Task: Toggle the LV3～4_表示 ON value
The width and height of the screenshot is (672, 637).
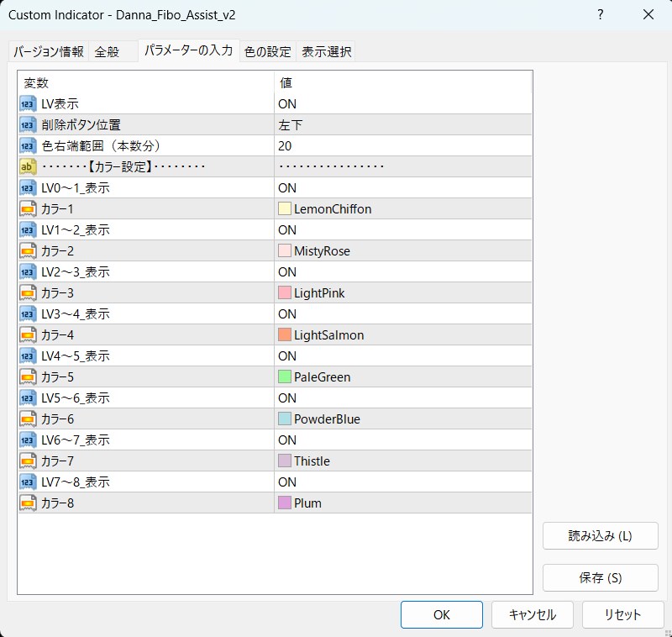Action: [403, 313]
